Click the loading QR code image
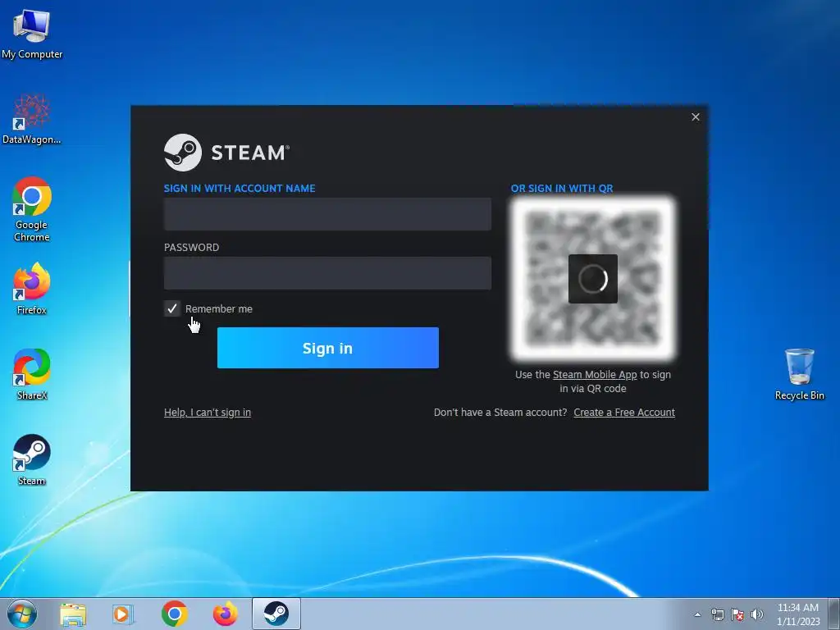Image resolution: width=840 pixels, height=630 pixels. 593,279
